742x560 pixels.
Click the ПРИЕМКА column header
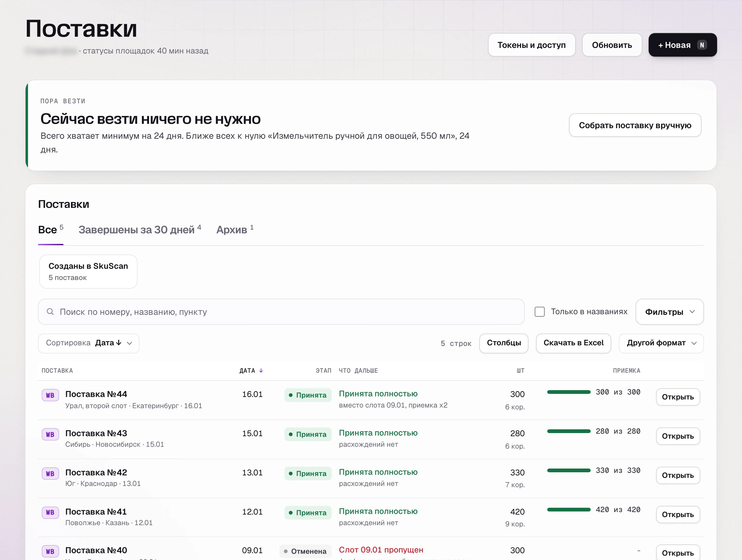[626, 371]
